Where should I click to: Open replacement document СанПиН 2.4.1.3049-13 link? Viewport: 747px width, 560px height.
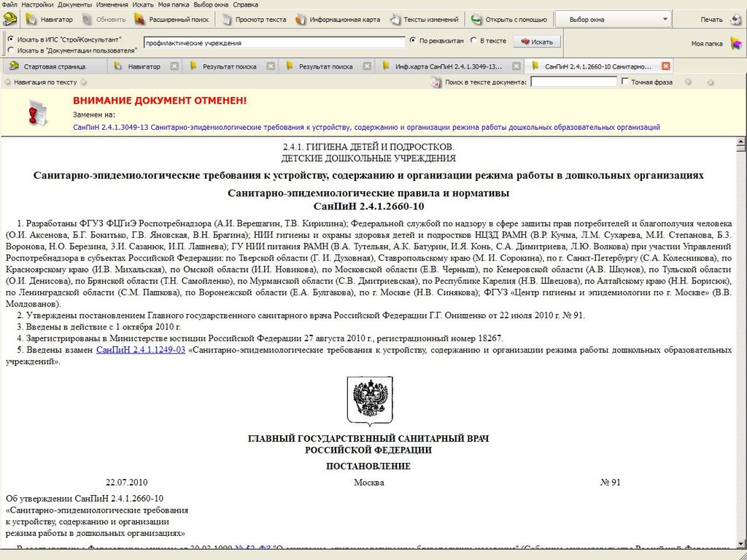(x=366, y=127)
